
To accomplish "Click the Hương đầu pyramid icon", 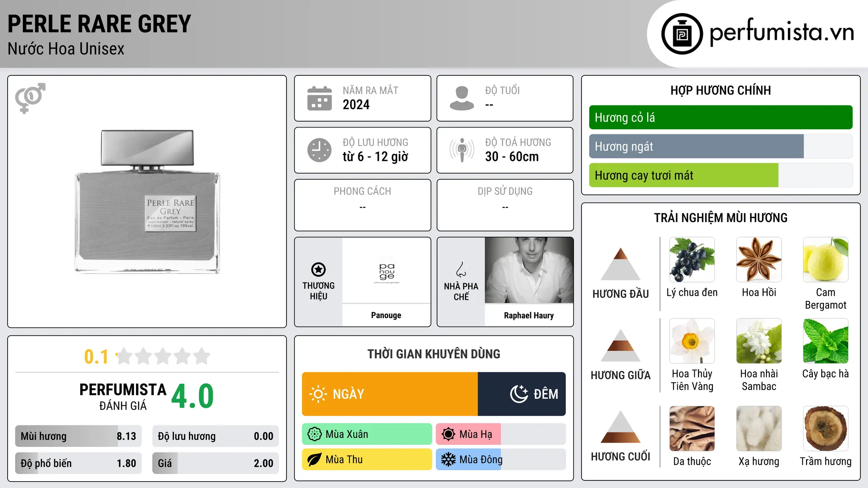I will 620,263.
